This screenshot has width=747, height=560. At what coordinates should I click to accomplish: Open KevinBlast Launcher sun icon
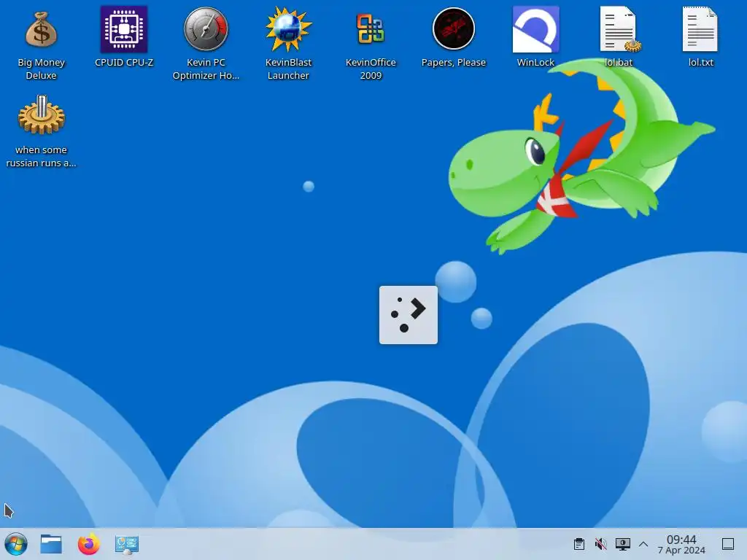pyautogui.click(x=288, y=29)
